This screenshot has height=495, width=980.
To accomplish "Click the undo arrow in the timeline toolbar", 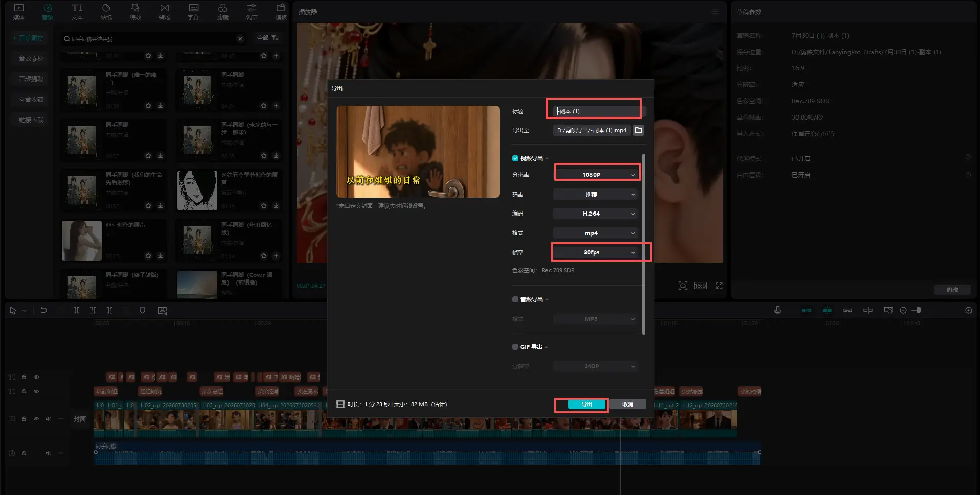I will pyautogui.click(x=44, y=310).
